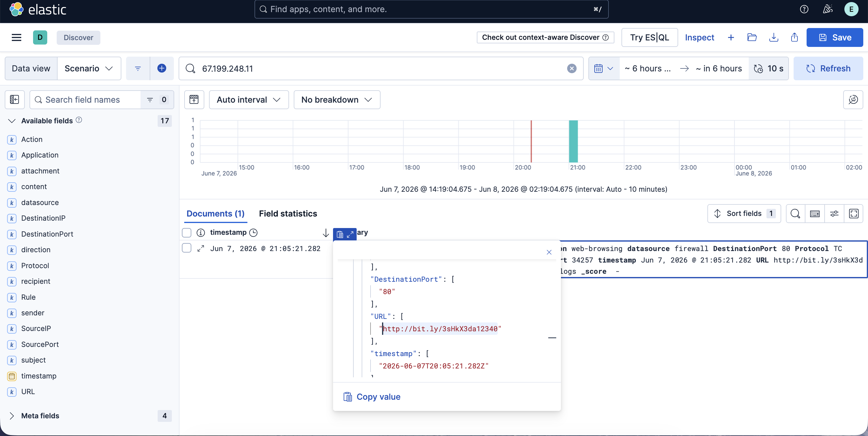Sort timestamp column descending arrow
This screenshot has width=868, height=436.
tap(325, 233)
